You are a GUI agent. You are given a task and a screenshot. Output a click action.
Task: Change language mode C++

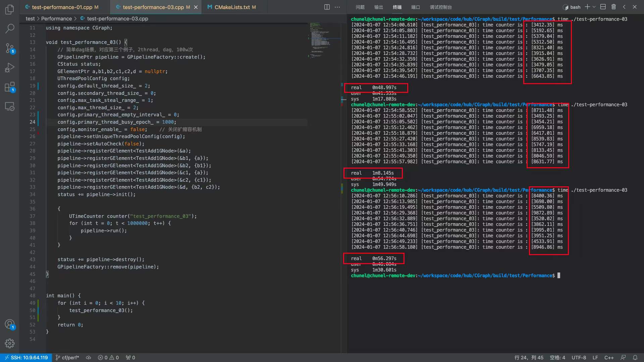tap(609, 358)
